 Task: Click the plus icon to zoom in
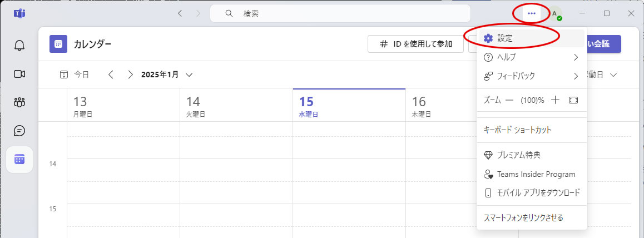coord(554,101)
